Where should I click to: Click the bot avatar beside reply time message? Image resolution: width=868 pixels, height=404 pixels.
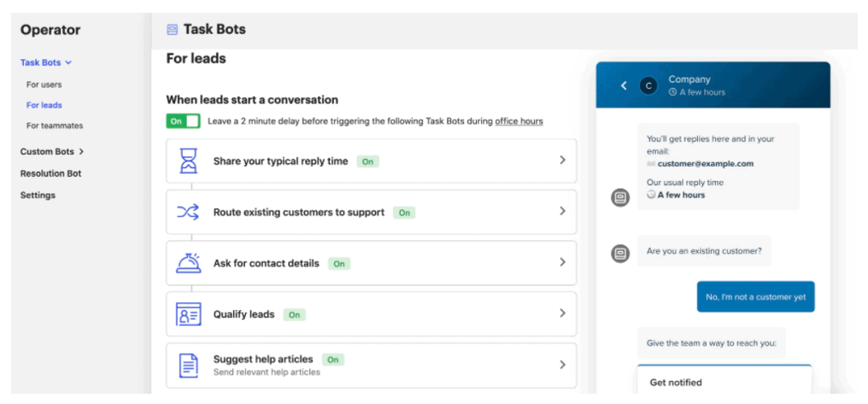620,197
